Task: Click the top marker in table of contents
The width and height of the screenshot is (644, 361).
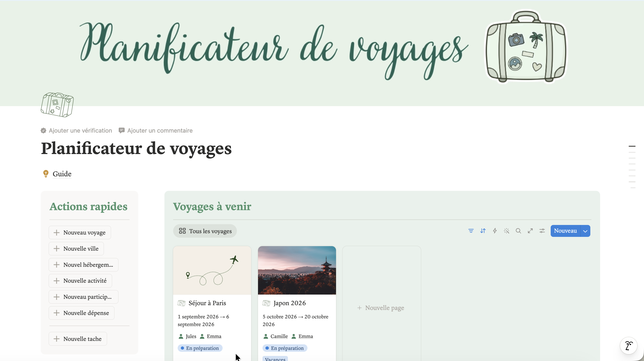Action: [x=632, y=146]
